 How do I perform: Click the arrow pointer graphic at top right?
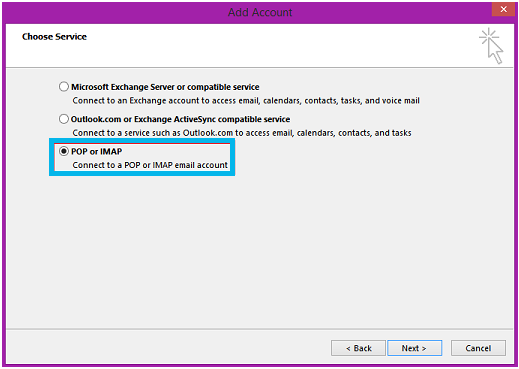click(x=495, y=51)
